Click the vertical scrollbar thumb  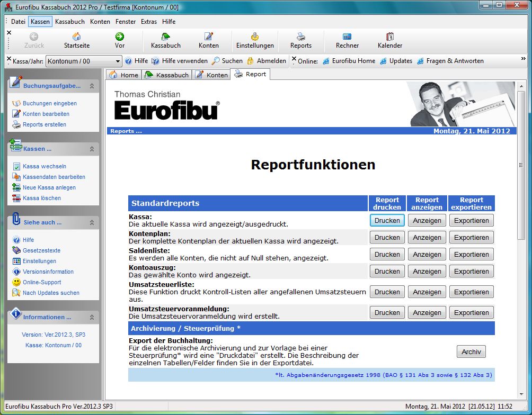point(521,165)
